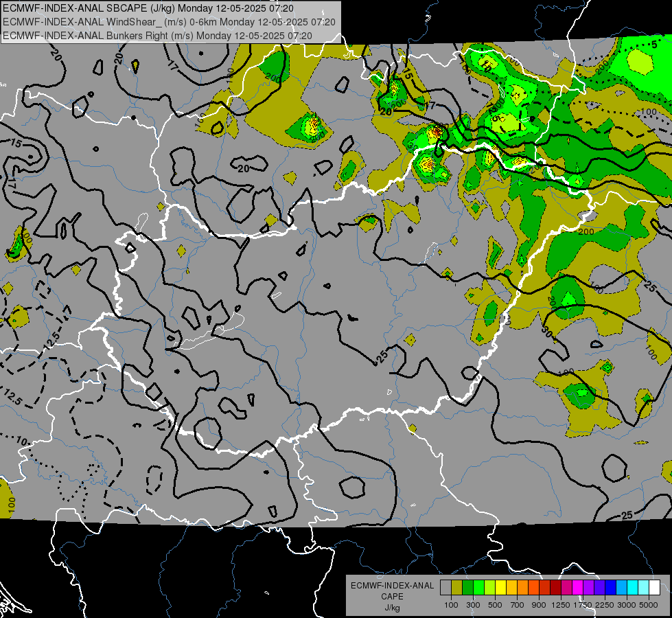Click the 2250 legend scale value
Screen dimensions: 672x618
pos(605,605)
